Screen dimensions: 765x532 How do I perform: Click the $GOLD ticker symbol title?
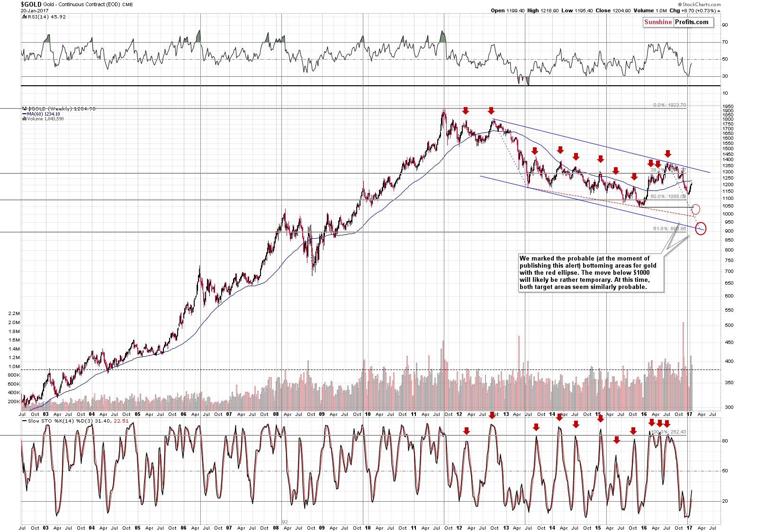tap(31, 4)
